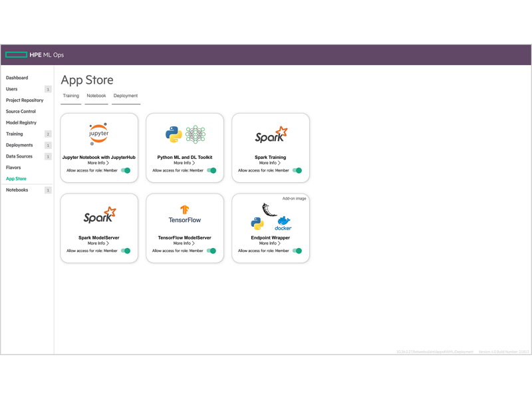Screen dimensions: 532x399
Task: Click the Deployments count badge
Action: point(48,145)
